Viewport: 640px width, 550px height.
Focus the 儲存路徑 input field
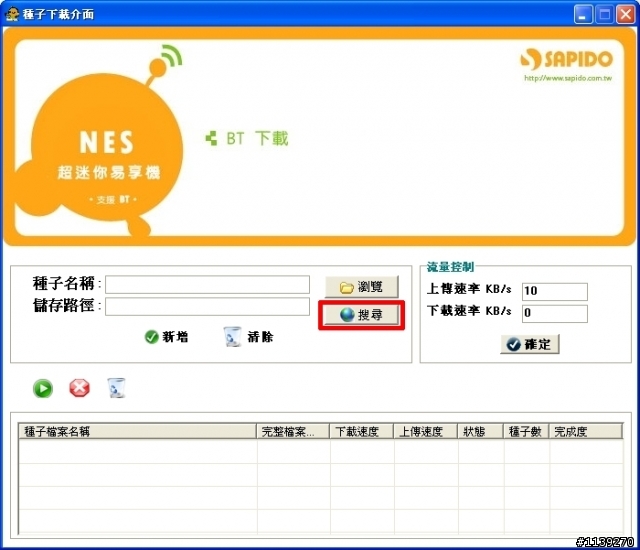point(207,306)
